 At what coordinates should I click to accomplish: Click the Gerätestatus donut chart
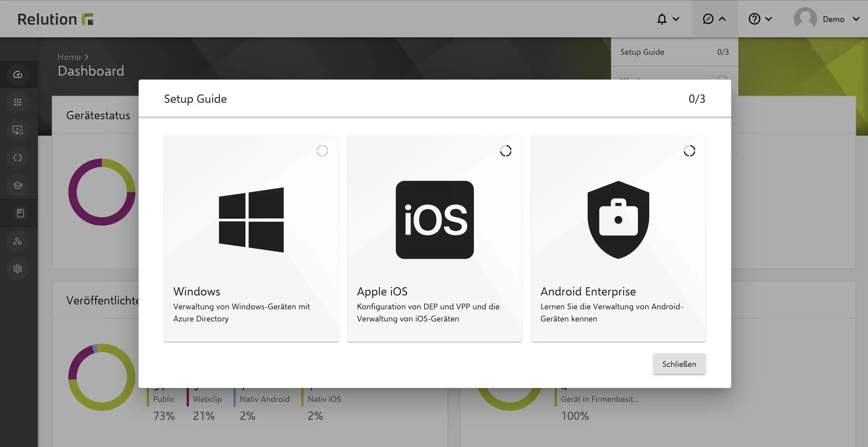coord(102,192)
